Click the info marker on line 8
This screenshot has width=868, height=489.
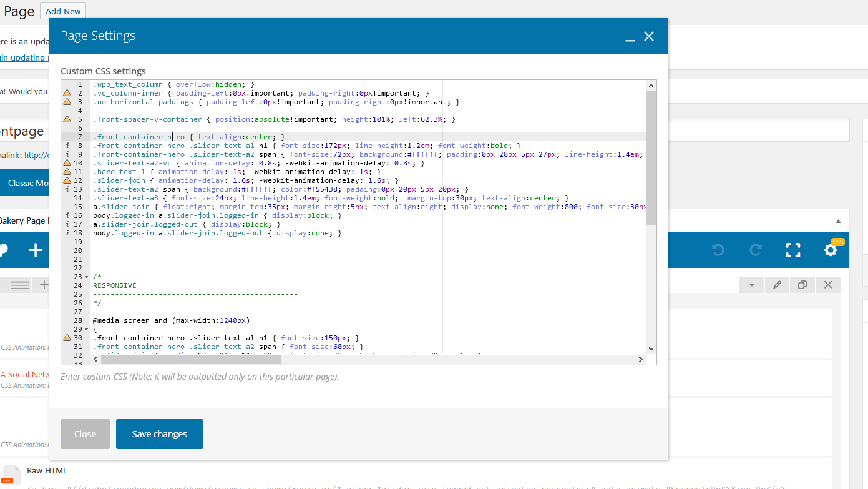67,146
